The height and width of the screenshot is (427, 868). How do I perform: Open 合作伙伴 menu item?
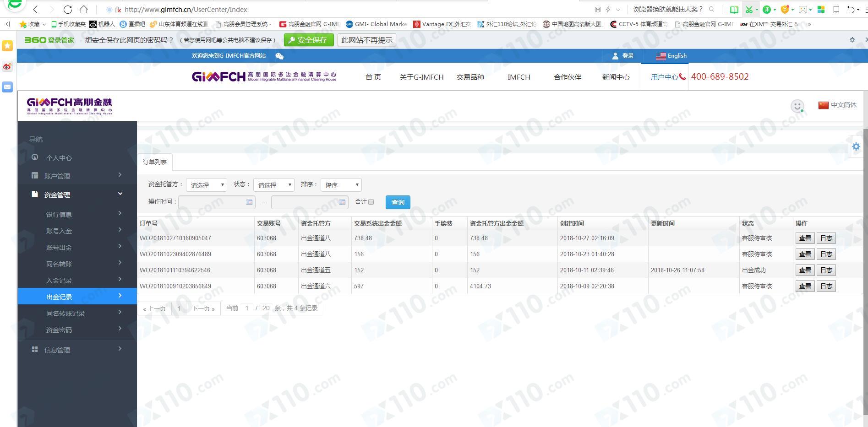coord(567,77)
